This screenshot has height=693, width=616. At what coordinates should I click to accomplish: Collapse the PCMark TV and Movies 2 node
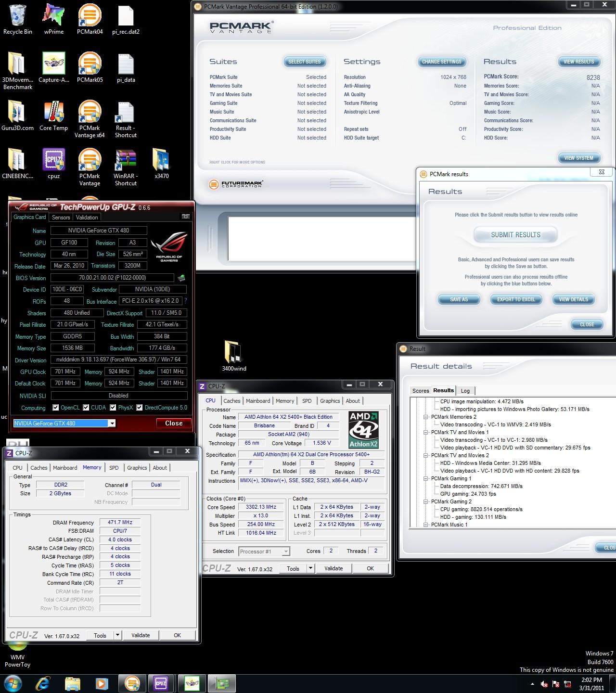pyautogui.click(x=426, y=455)
